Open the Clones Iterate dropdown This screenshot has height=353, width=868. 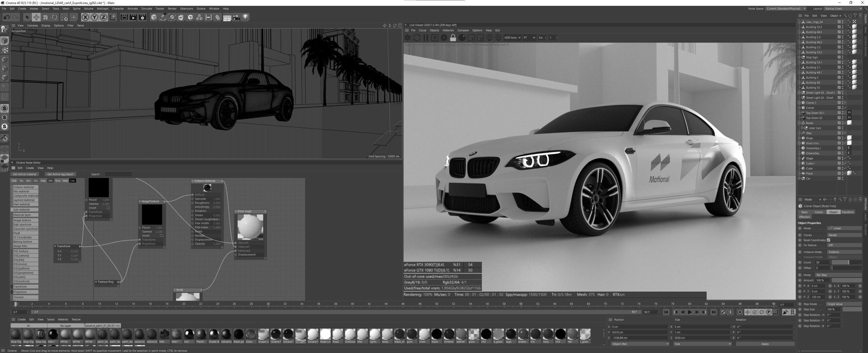[x=844, y=235]
